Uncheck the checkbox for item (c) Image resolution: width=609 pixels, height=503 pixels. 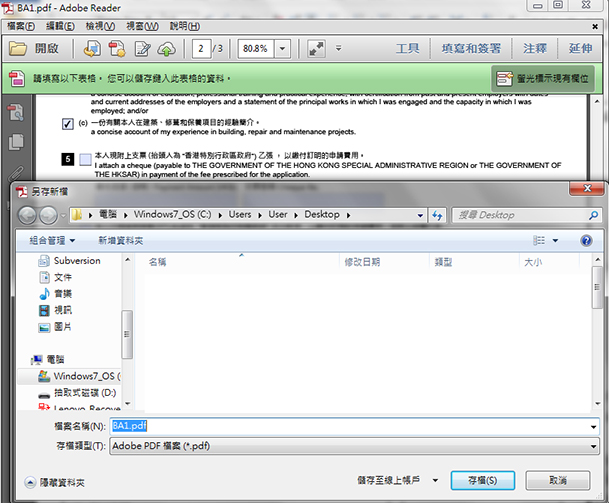67,123
